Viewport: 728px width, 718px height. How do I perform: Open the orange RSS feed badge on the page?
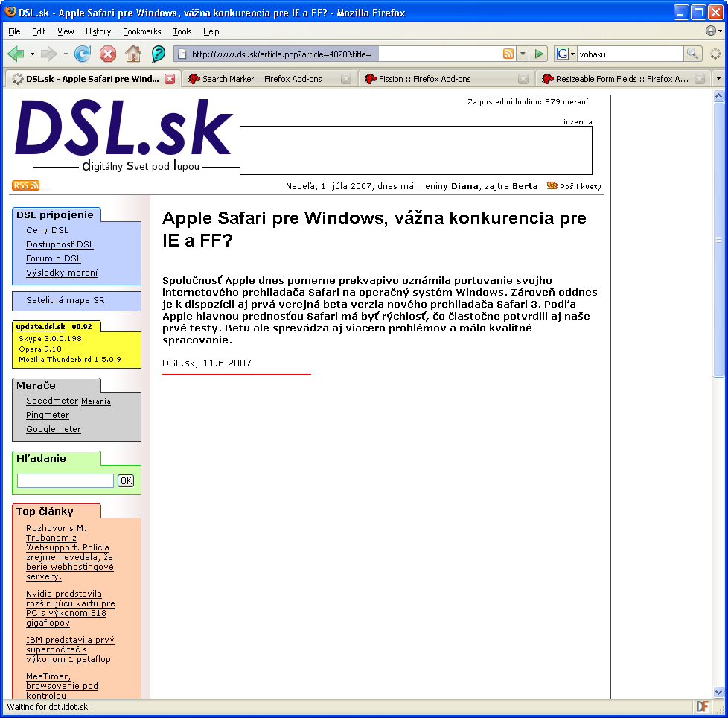click(x=25, y=185)
